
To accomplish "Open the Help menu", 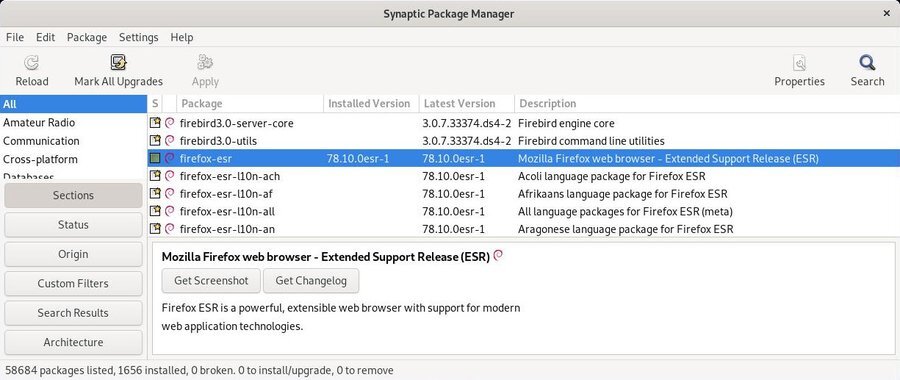I will coord(181,37).
